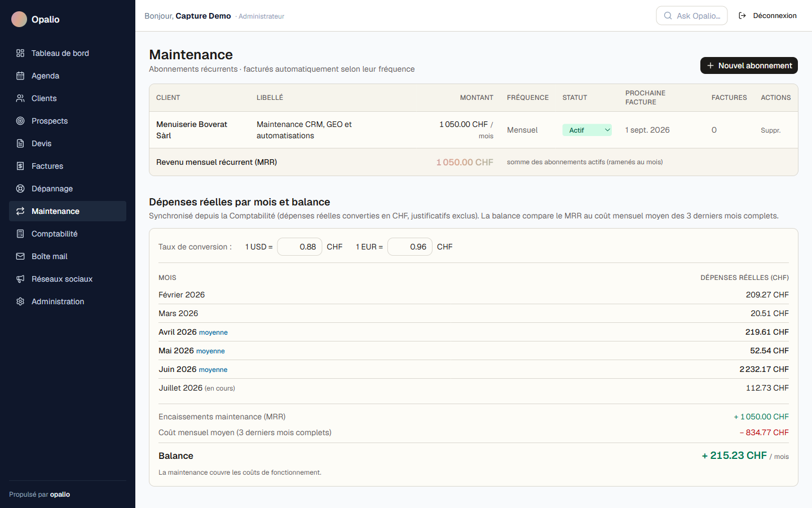Image resolution: width=812 pixels, height=508 pixels.
Task: Open Comptabilité from the sidebar
Action: click(68, 234)
